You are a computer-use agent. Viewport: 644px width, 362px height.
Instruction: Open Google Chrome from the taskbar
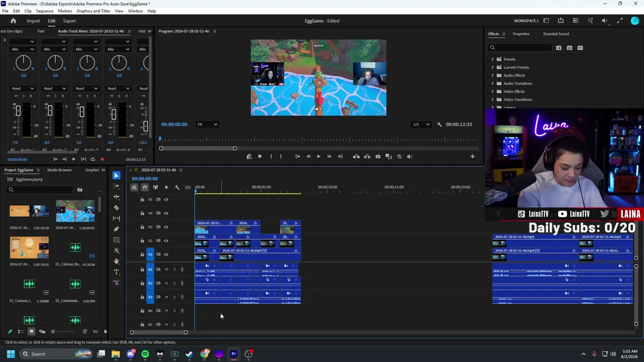point(204,354)
